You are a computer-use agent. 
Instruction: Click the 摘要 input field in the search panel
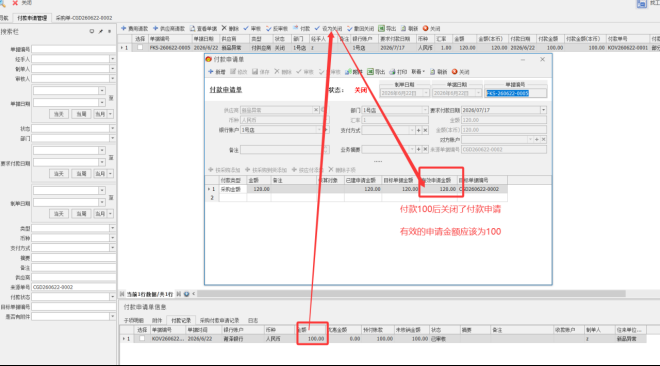[x=74, y=257]
